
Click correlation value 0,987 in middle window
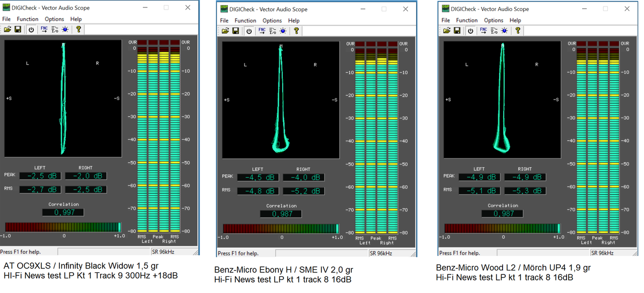281,214
